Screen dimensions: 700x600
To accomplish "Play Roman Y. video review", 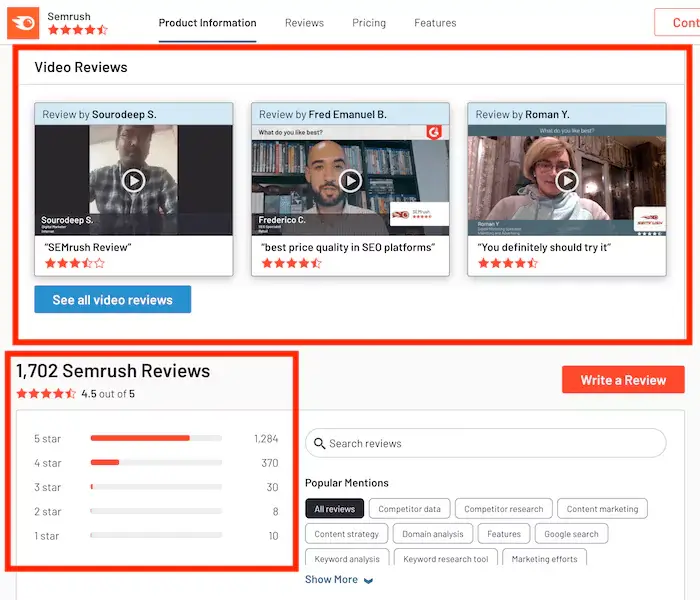I will click(x=567, y=181).
